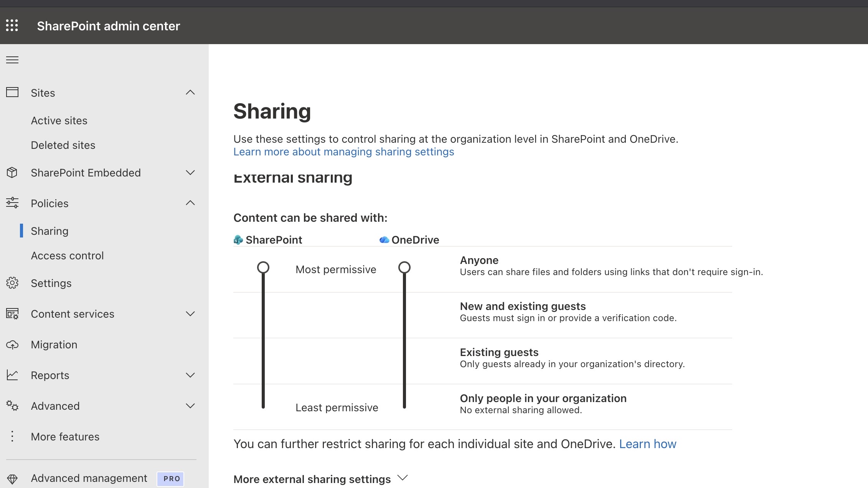The image size is (868, 488).
Task: Click the Policies sliders icon
Action: point(12,203)
